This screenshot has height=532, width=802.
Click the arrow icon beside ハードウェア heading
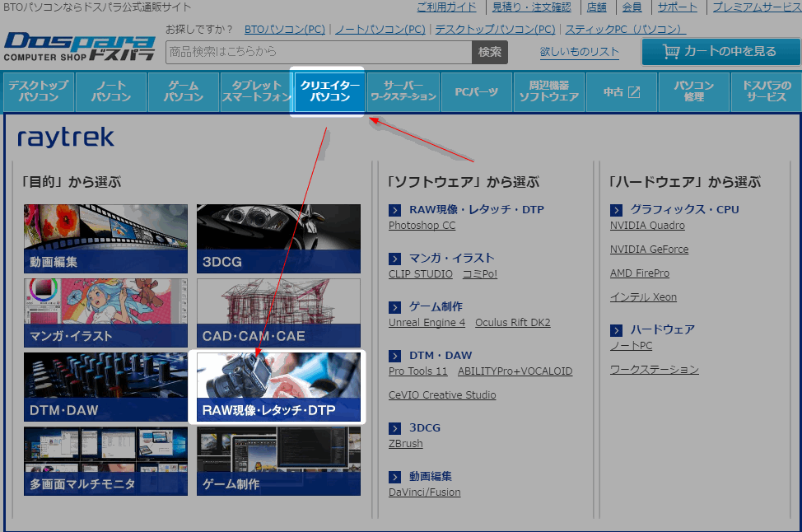616,330
